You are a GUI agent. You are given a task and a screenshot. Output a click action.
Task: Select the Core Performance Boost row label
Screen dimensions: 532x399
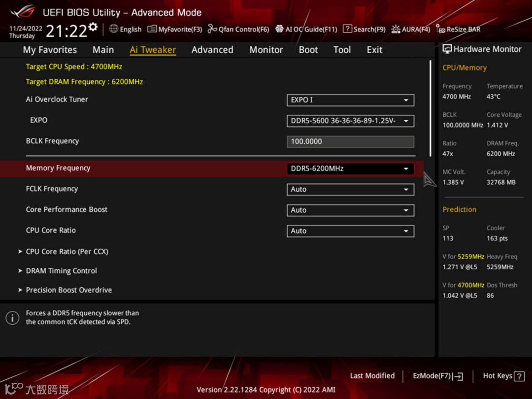point(66,209)
